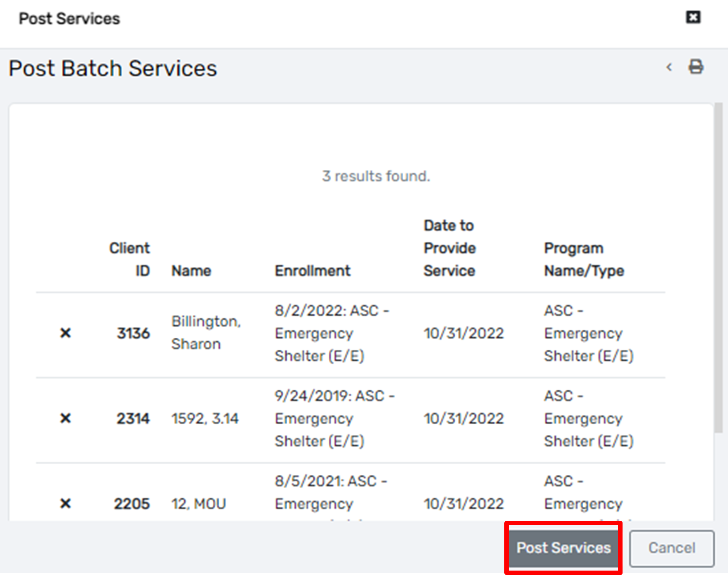
Task: Click the X beside Billington, Sharon
Action: coord(65,333)
